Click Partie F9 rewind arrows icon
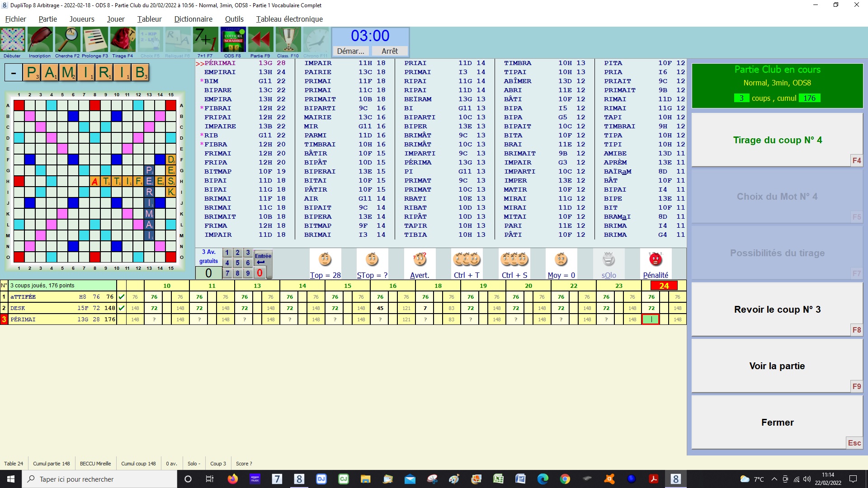Screen dimensions: 868x488 260,40
